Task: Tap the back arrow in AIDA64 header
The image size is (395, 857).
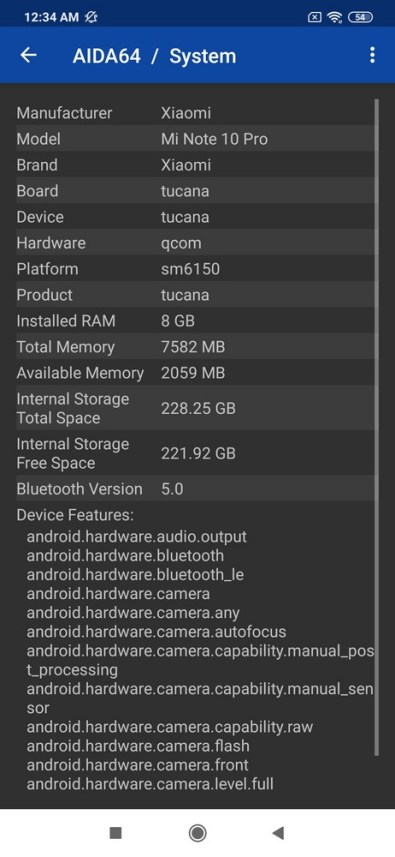Action: [x=28, y=55]
